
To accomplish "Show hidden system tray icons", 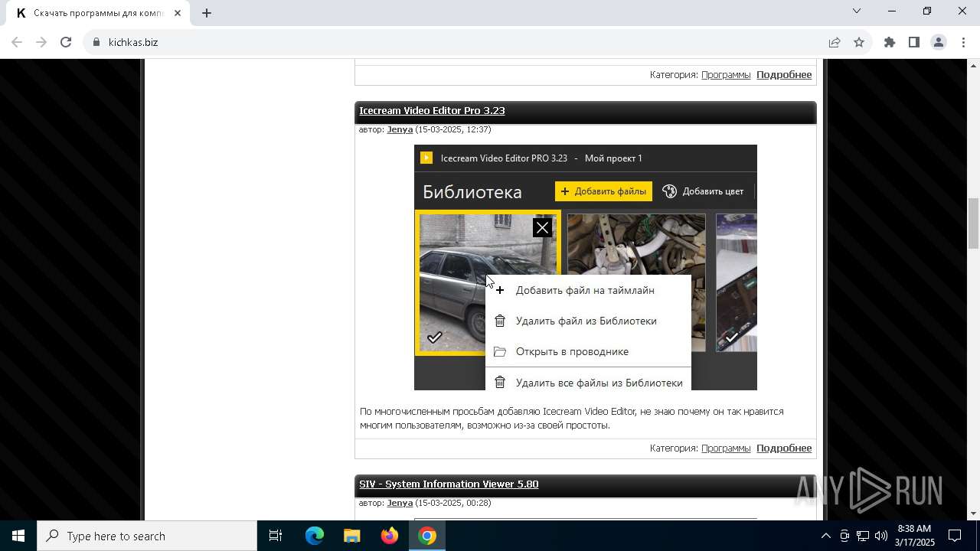I will tap(825, 536).
